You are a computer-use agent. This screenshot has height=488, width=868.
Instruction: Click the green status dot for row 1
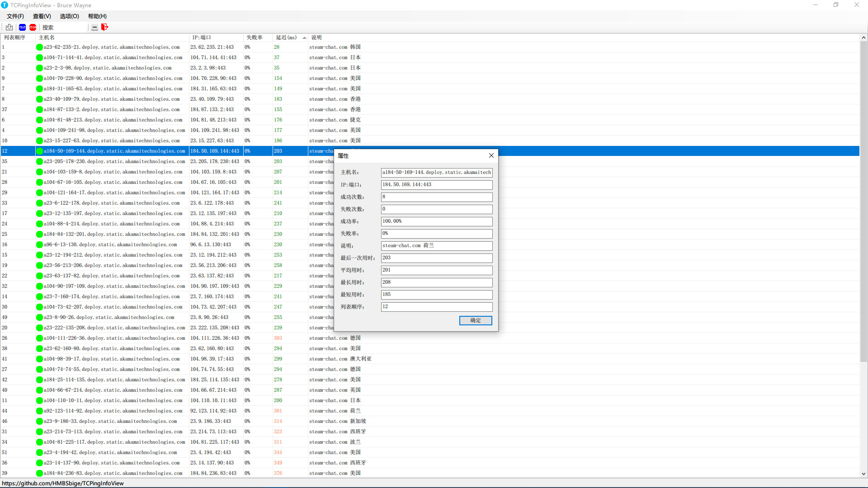[x=39, y=47]
